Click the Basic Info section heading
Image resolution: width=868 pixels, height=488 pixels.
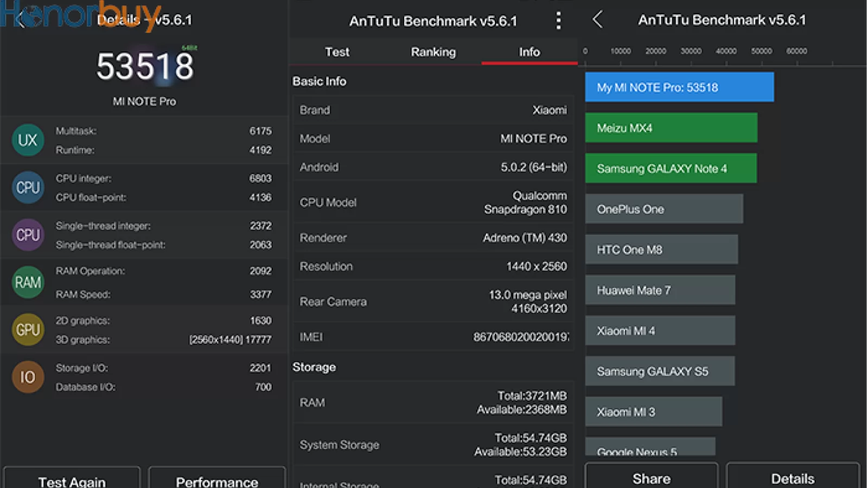(319, 81)
